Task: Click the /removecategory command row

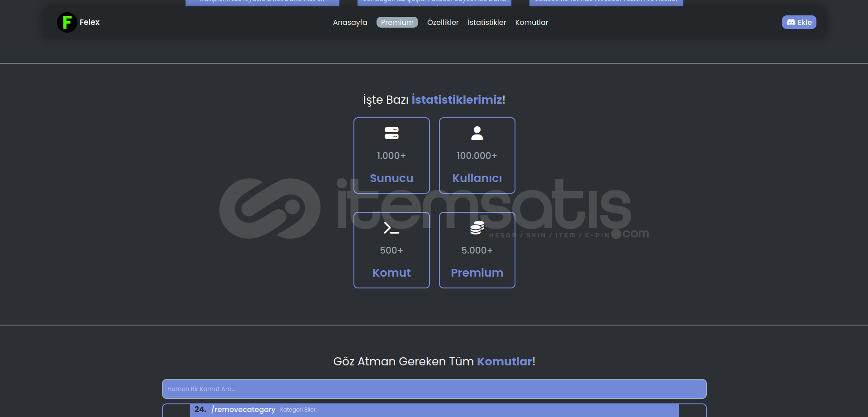Action: click(x=434, y=410)
